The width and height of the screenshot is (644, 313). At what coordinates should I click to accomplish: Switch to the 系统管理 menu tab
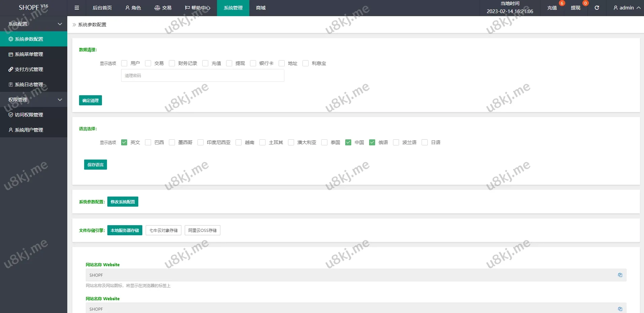233,8
